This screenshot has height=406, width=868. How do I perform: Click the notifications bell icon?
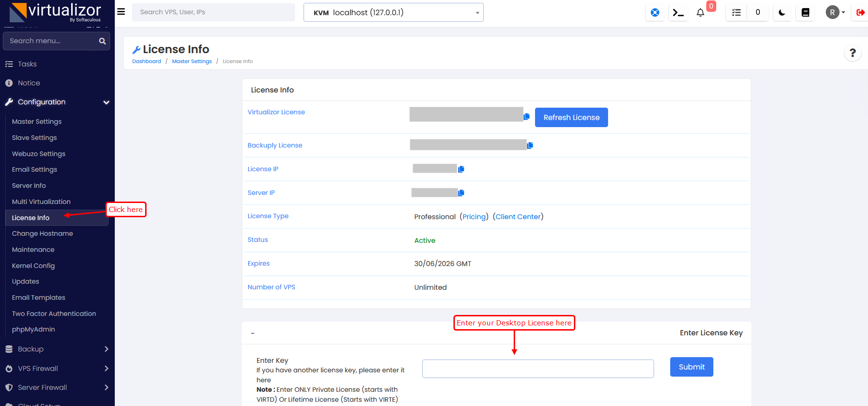point(700,13)
